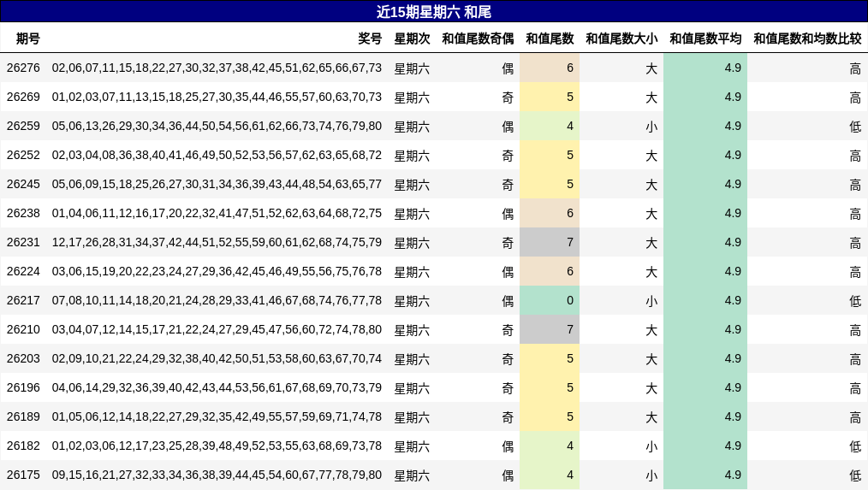Select issue number 26217
868x490 pixels.
[x=23, y=301]
